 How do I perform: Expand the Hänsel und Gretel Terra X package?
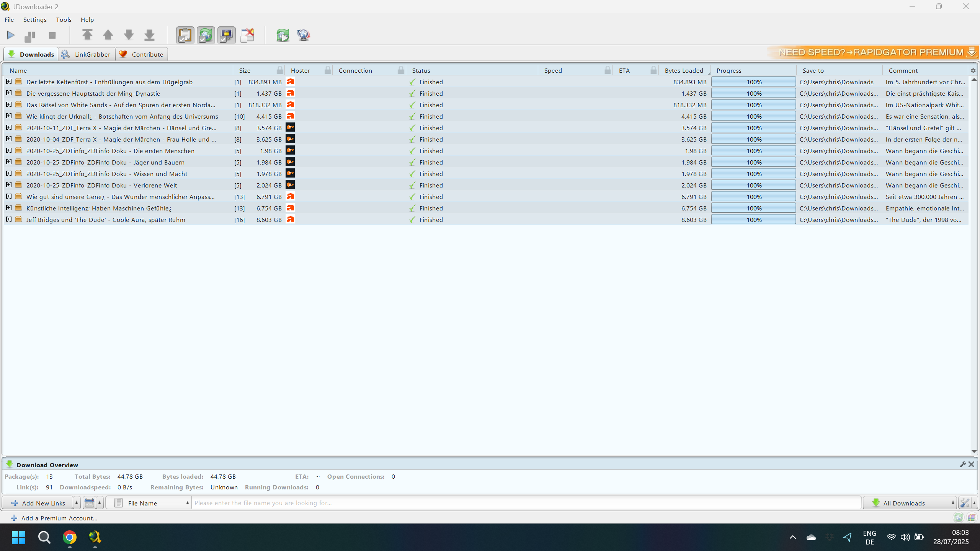coord(9,127)
